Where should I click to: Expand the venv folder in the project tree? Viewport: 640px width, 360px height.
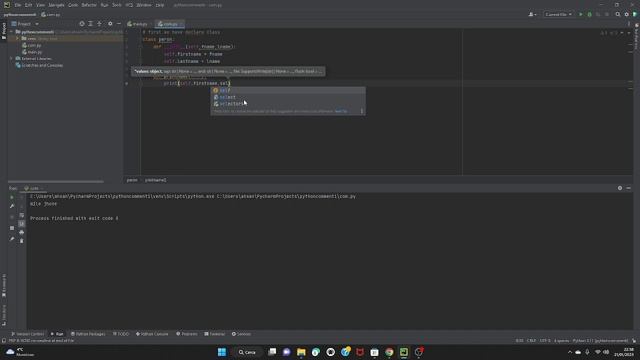coord(18,38)
